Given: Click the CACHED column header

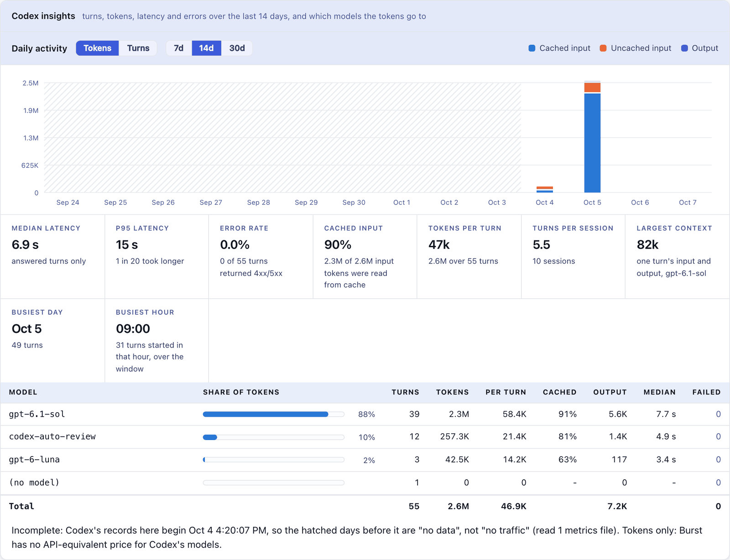Looking at the screenshot, I should coord(559,392).
